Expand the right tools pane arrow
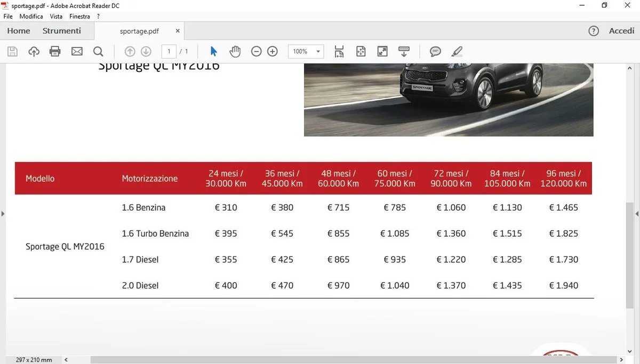Screen dimensions: 640x364 [637, 214]
